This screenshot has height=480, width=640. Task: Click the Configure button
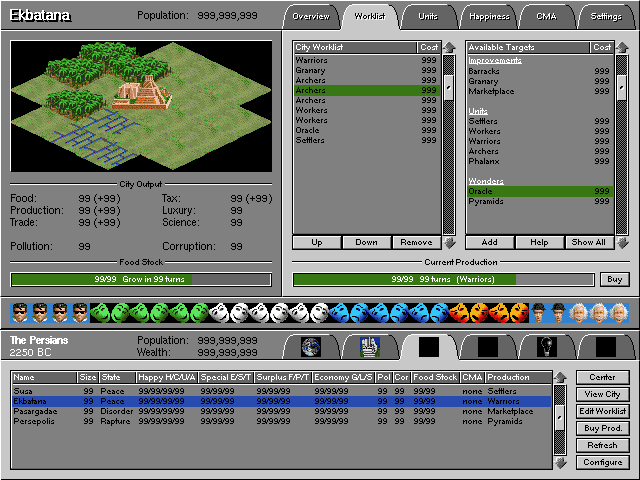pos(602,462)
